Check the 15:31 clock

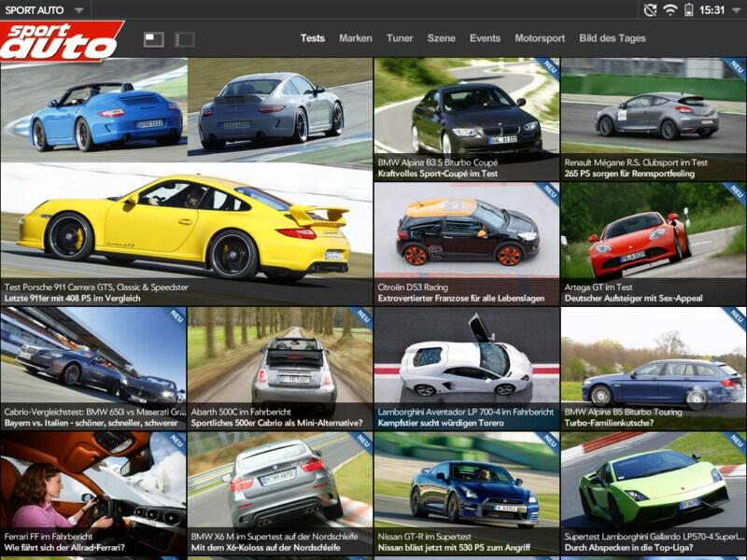(x=712, y=10)
